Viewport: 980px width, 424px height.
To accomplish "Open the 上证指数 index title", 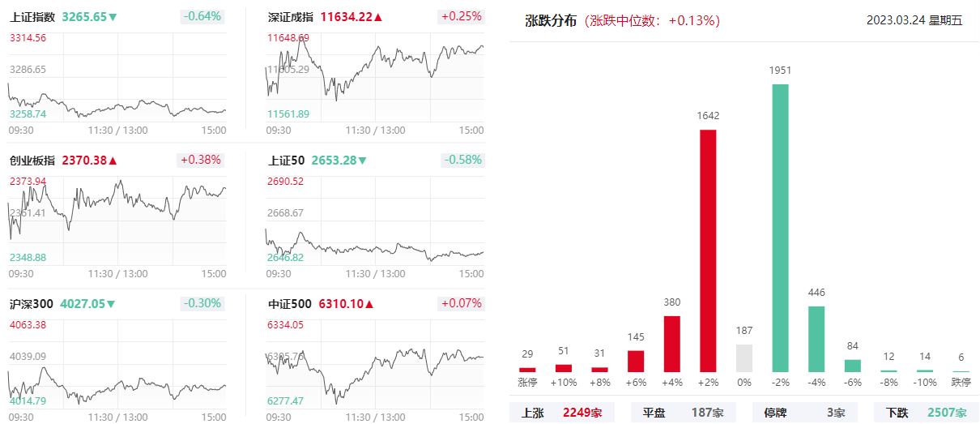I will tap(32, 17).
